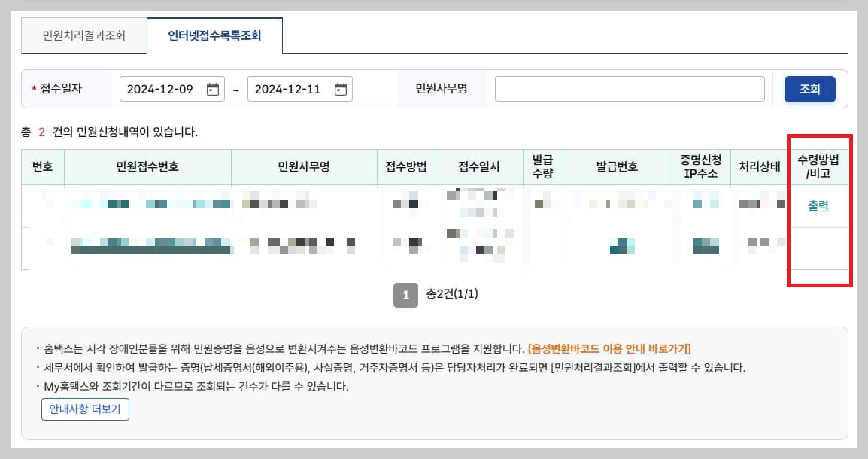Select page 1 in the pagination control
Image resolution: width=868 pixels, height=459 pixels.
point(405,295)
